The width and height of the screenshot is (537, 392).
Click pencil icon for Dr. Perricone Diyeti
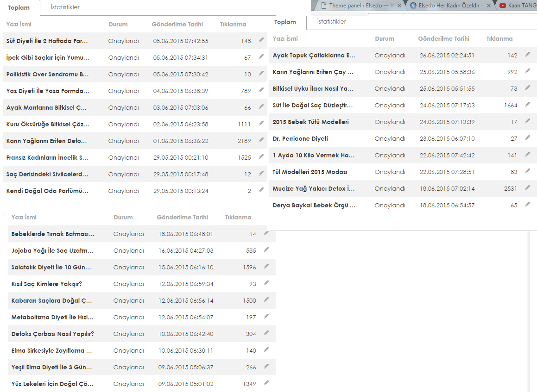[528, 138]
